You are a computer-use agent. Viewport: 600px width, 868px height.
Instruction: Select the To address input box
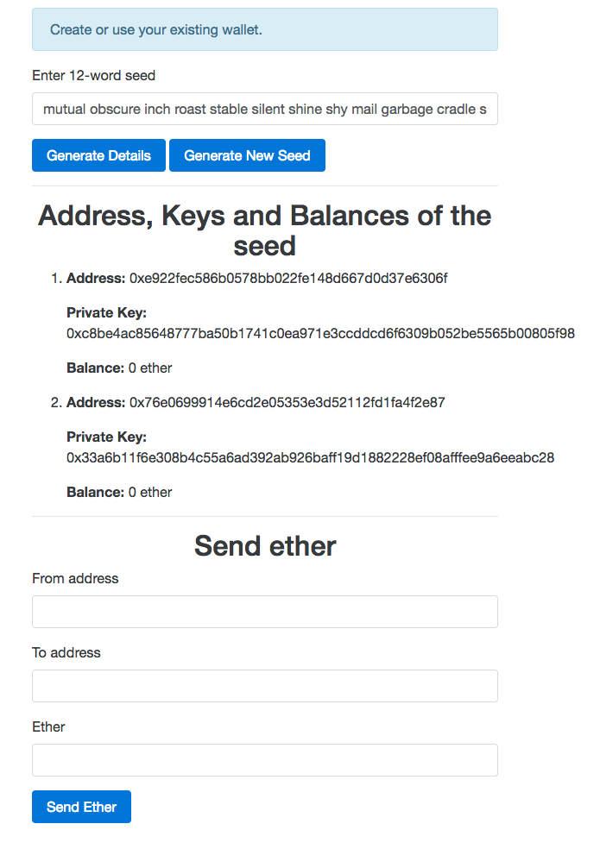pos(264,686)
